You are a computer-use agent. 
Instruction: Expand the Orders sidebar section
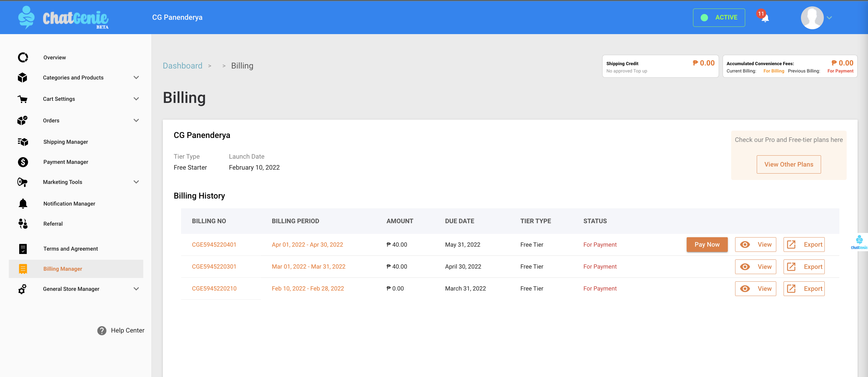pyautogui.click(x=136, y=121)
